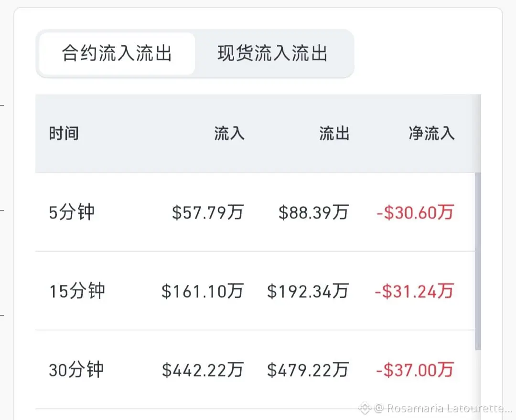Click the 时间 column header
516x420 pixels.
click(x=64, y=134)
